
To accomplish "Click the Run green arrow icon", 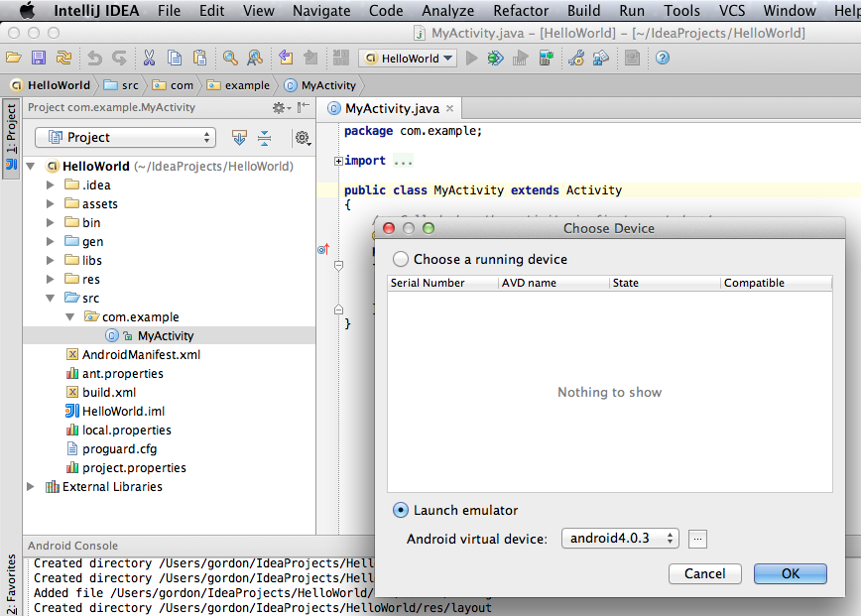I will coord(471,59).
